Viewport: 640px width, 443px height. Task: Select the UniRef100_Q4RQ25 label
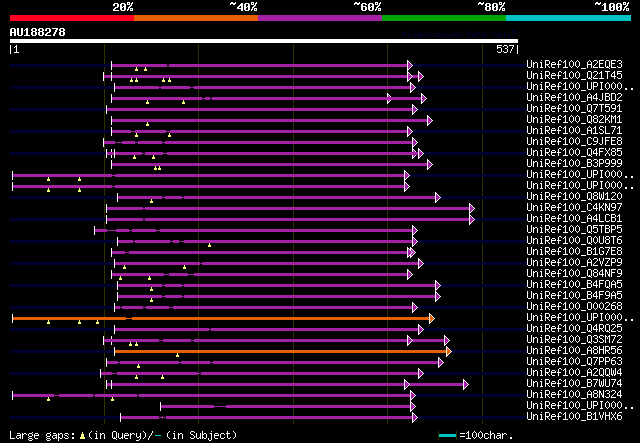pos(574,329)
